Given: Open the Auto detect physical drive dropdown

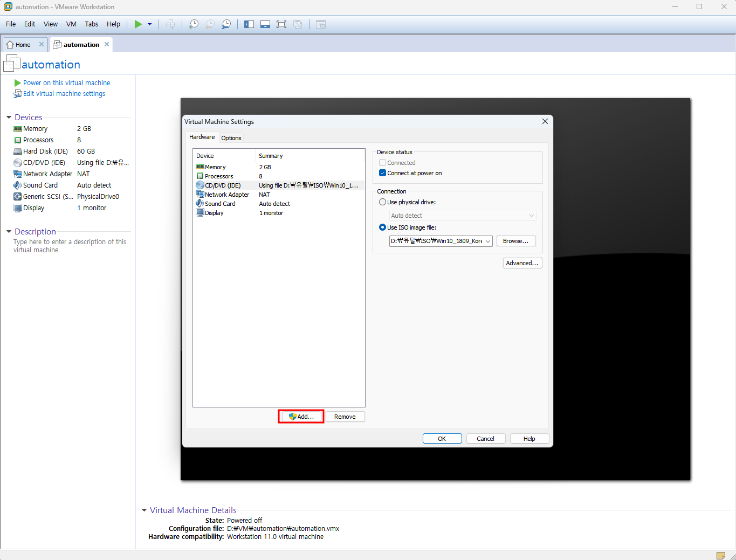Looking at the screenshot, I should [x=463, y=216].
